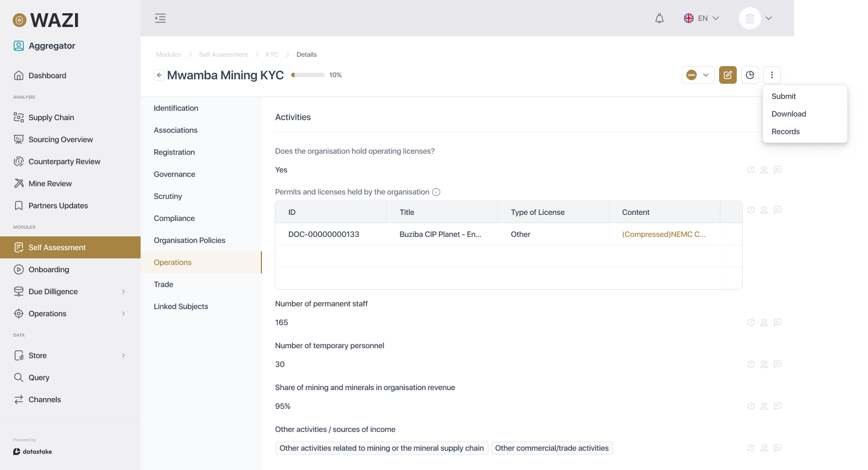This screenshot has height=470, width=868.
Task: Click the gold edit pencil button
Action: pos(728,75)
